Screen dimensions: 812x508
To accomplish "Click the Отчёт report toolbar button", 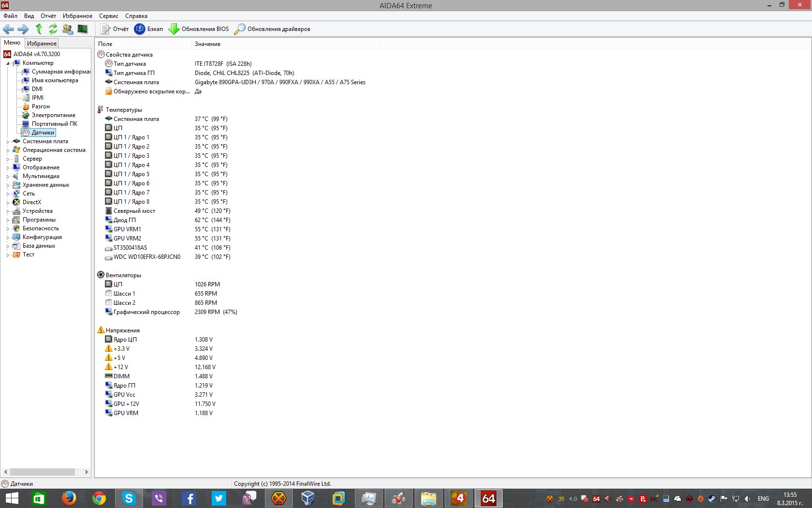I will [x=115, y=29].
